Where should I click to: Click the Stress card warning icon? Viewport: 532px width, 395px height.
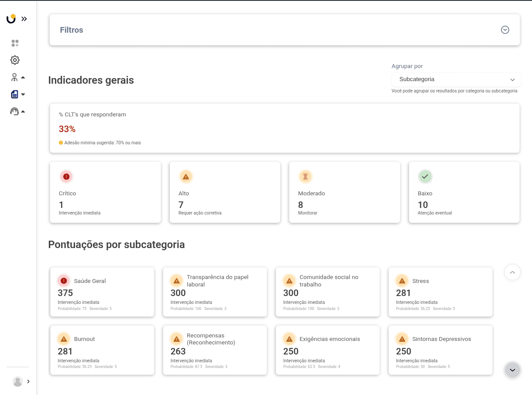pyautogui.click(x=402, y=281)
